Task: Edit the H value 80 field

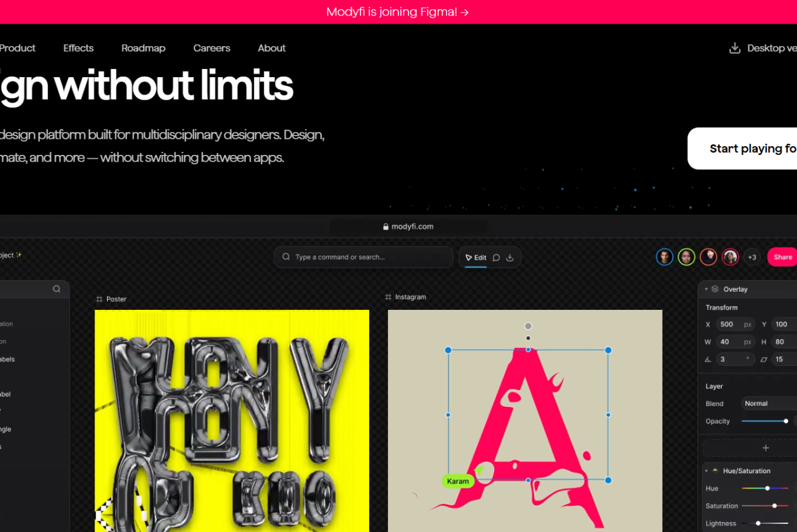Action: click(x=785, y=342)
